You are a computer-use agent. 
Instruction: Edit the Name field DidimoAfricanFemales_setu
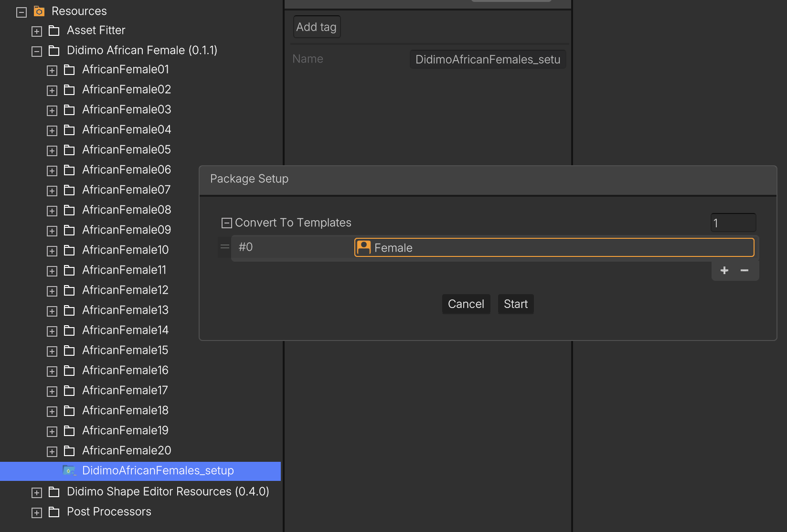[488, 59]
